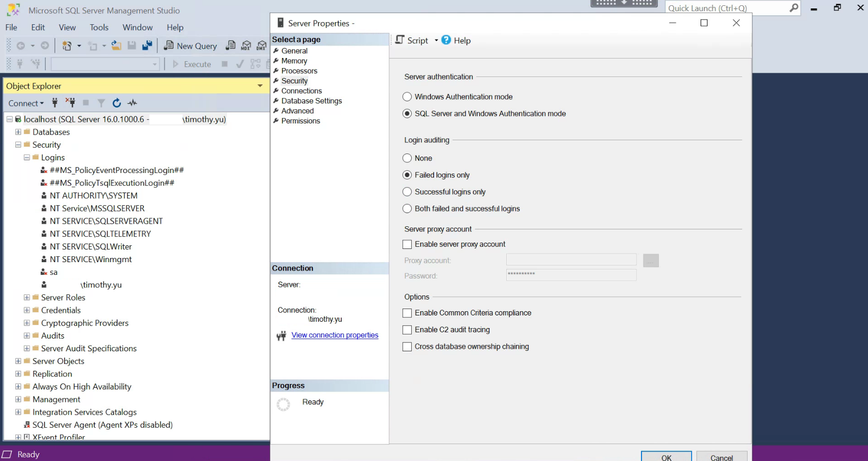This screenshot has height=461, width=868.
Task: Open the Script dropdown arrow
Action: 436,41
